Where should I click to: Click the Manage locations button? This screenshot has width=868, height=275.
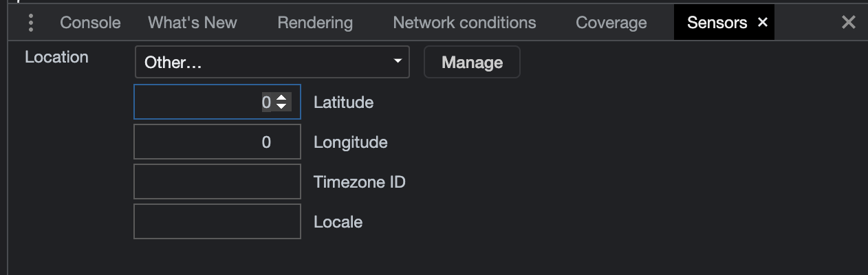(472, 62)
